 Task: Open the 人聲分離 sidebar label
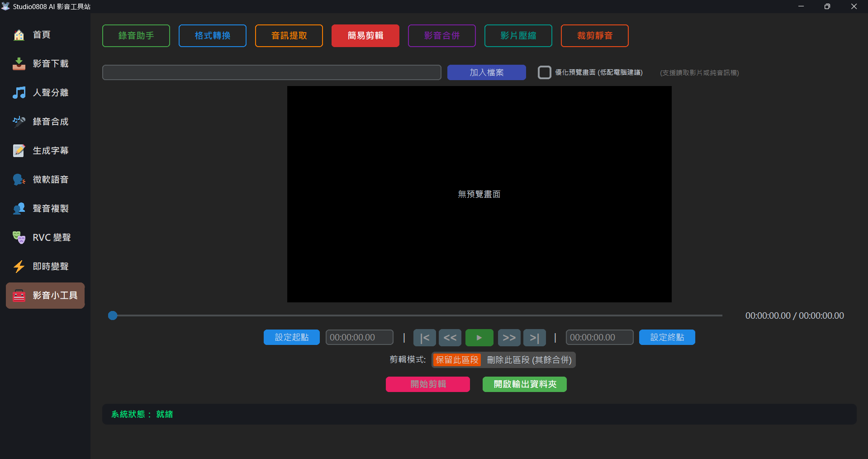pyautogui.click(x=51, y=93)
